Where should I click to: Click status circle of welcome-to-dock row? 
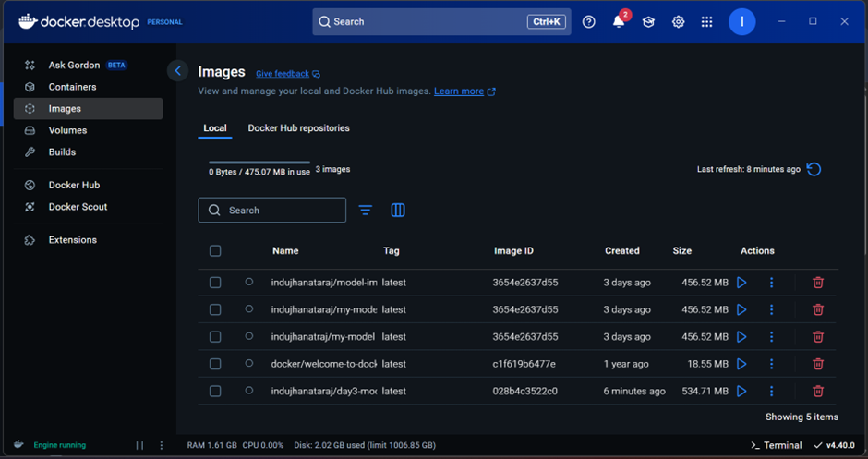[249, 363]
